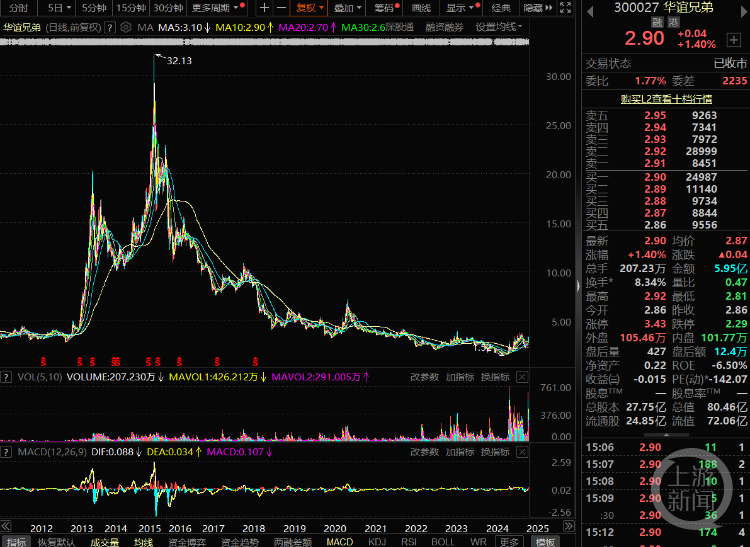Close the VOL indicator panel

[x=522, y=377]
